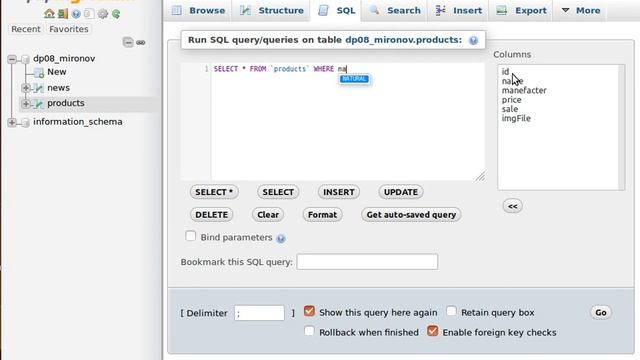The height and width of the screenshot is (360, 640).
Task: Reload navigation panel green icon
Action: pyautogui.click(x=116, y=14)
